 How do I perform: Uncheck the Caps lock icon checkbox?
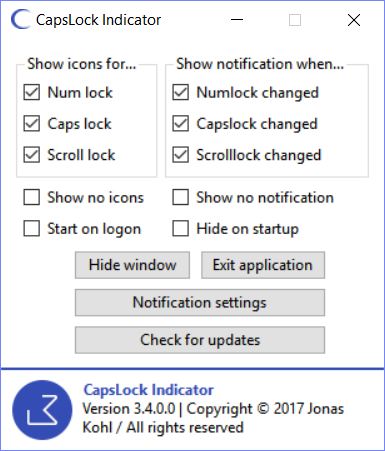coord(32,124)
